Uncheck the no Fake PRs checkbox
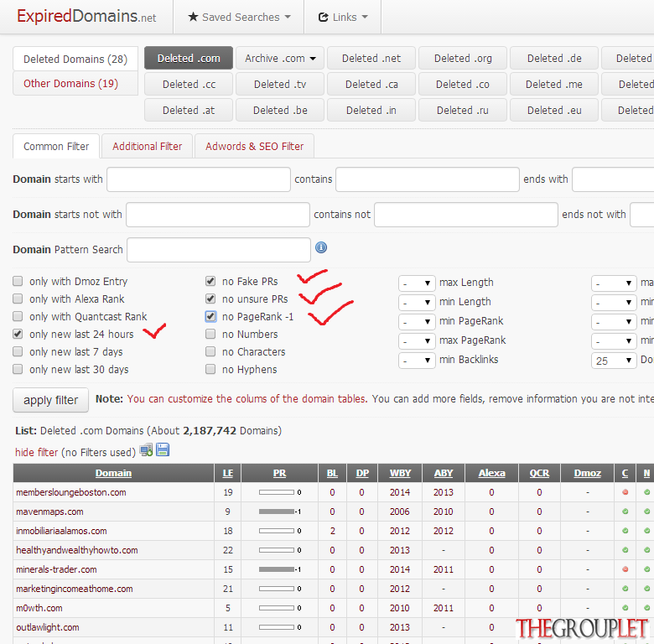Viewport: 654px width, 644px height. pyautogui.click(x=210, y=281)
